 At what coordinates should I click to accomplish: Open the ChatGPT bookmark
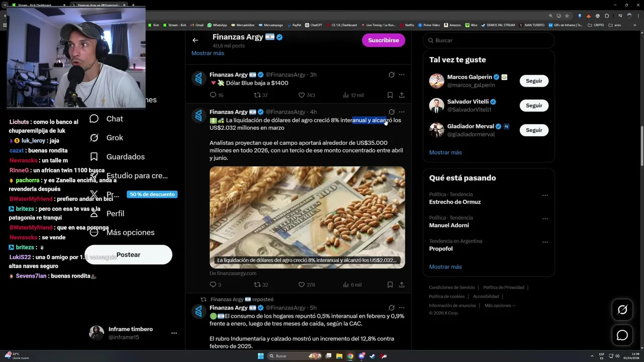pos(313,25)
